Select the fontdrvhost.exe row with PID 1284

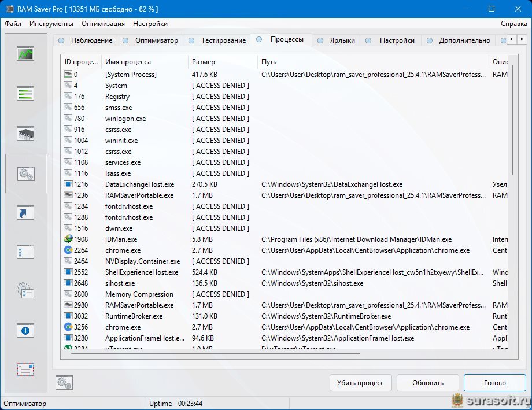pos(285,206)
